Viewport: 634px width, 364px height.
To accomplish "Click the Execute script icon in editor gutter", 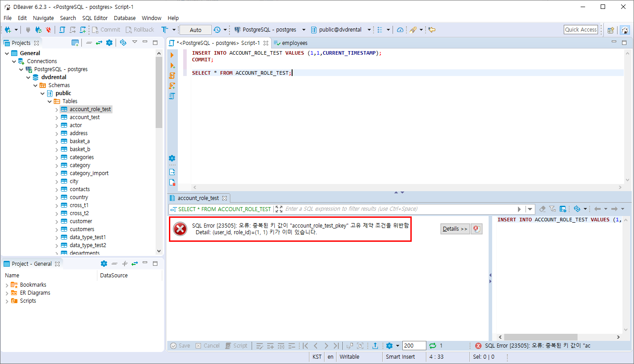I will pos(172,76).
